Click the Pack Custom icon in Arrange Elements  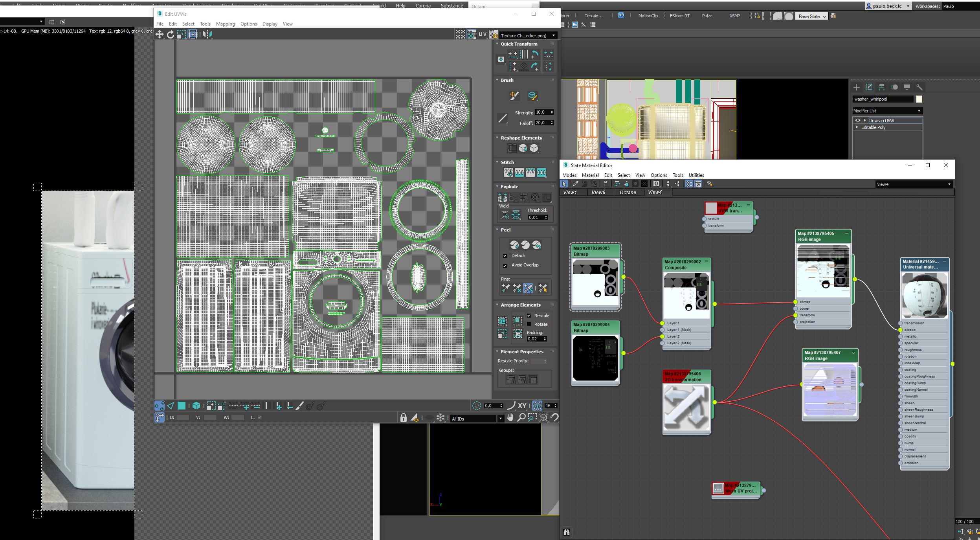[x=502, y=321]
